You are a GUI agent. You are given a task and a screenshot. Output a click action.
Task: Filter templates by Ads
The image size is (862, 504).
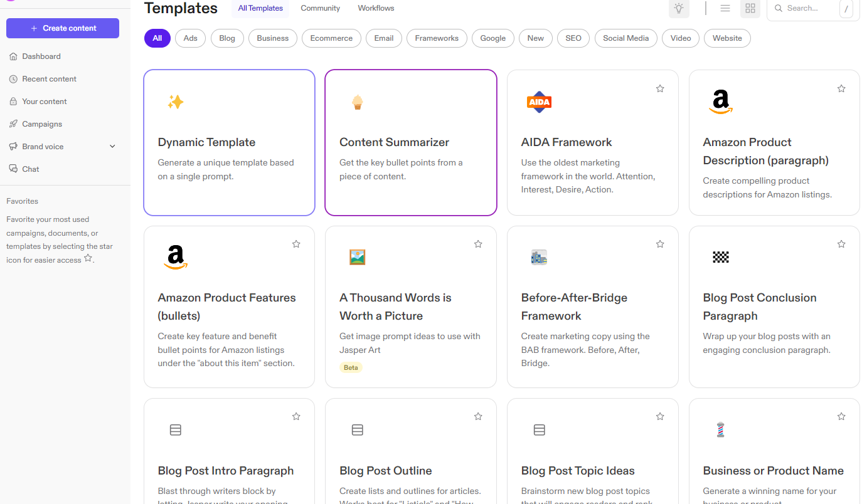click(191, 38)
